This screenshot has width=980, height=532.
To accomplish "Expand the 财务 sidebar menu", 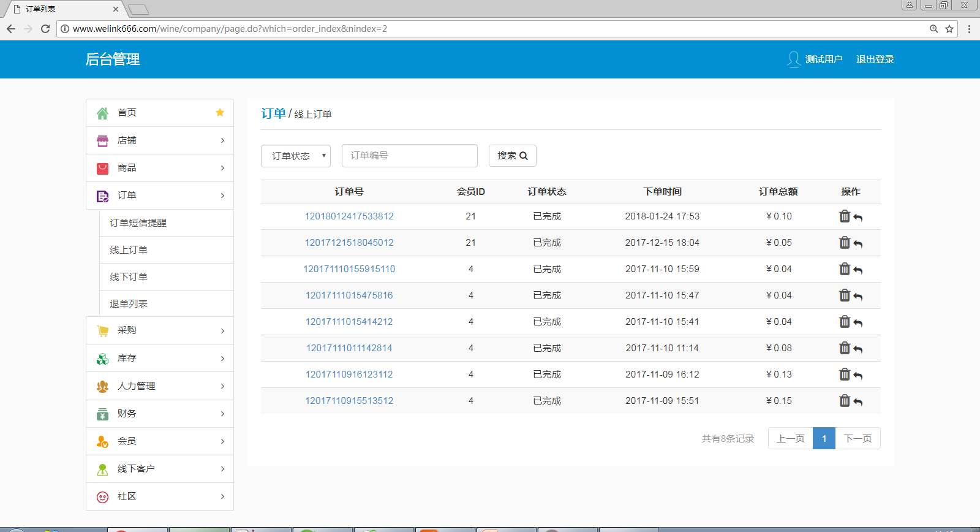I will [222, 414].
